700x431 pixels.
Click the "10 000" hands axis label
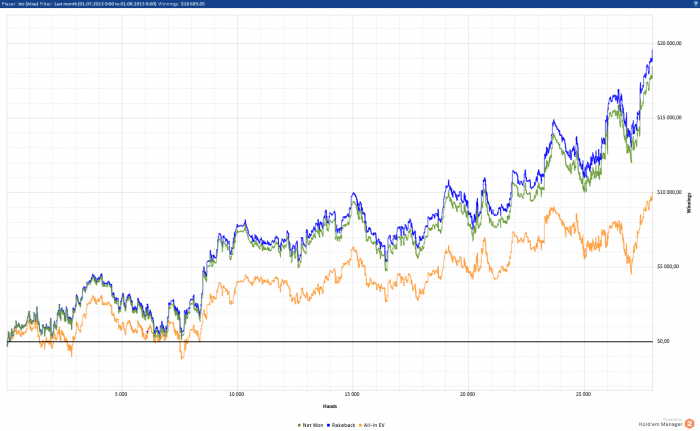[x=237, y=394]
